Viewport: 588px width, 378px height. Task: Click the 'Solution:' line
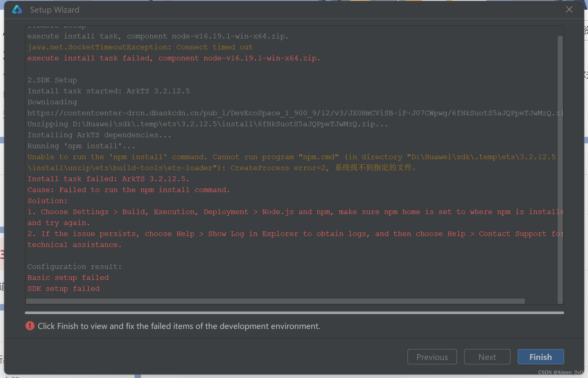[47, 201]
